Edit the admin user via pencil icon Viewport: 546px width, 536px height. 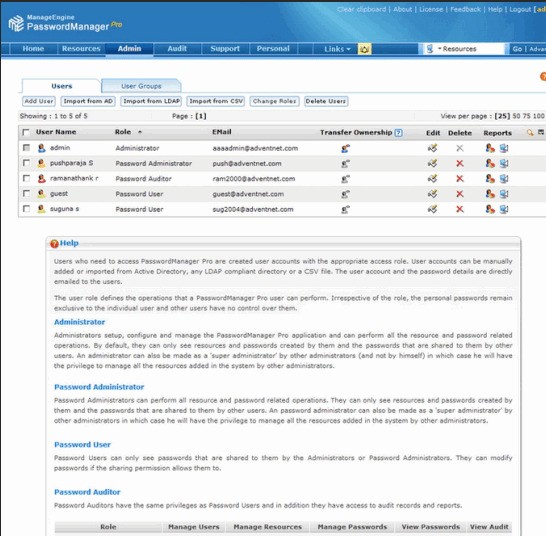click(x=432, y=148)
